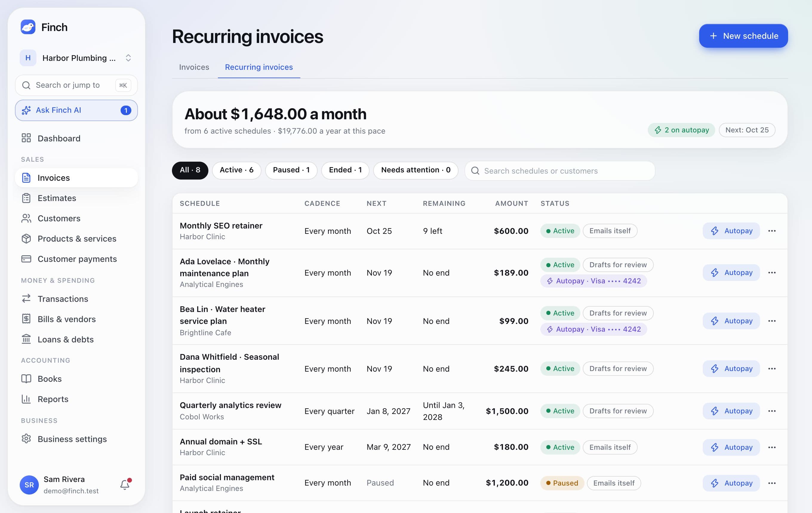Click the 2 on autopay badge
The height and width of the screenshot is (513, 812).
click(x=681, y=130)
